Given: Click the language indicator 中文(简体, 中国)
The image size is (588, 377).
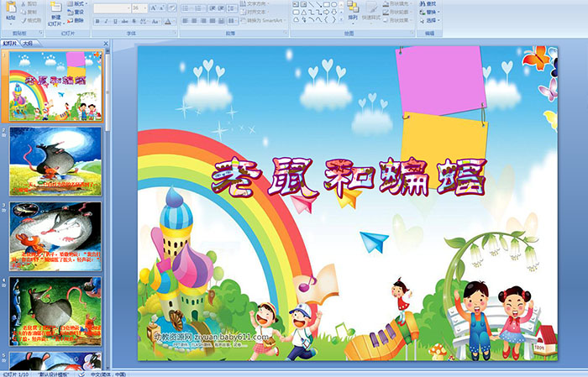Looking at the screenshot, I should coord(108,374).
